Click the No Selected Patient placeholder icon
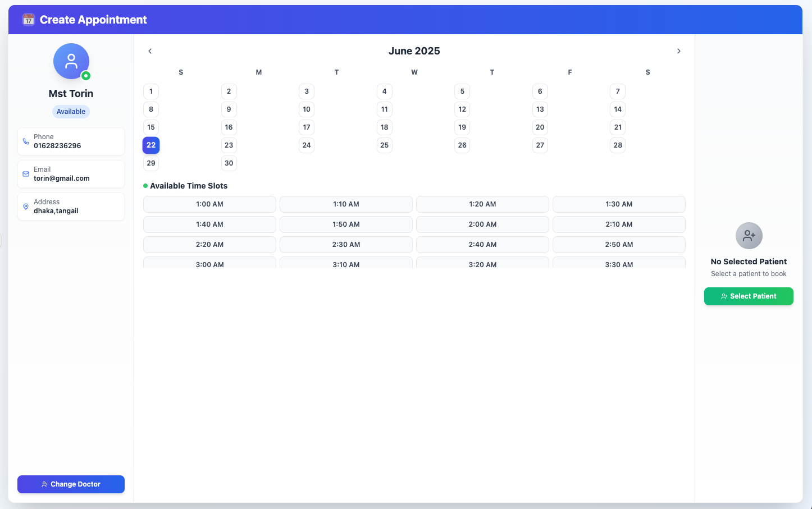Viewport: 812px width, 509px height. [749, 236]
